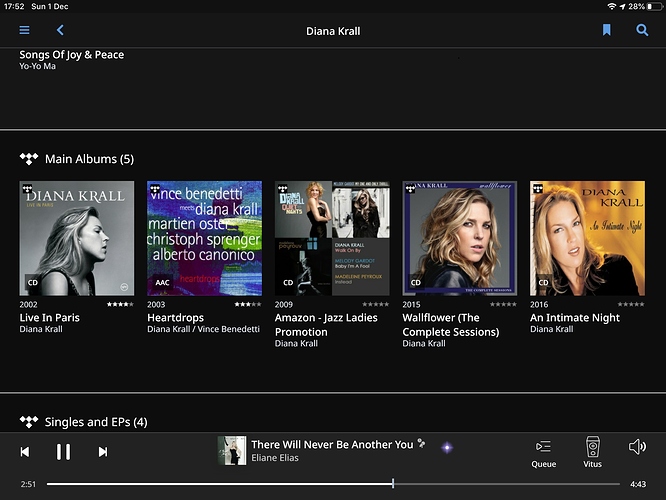Open the Wallflower album cover

coord(460,238)
